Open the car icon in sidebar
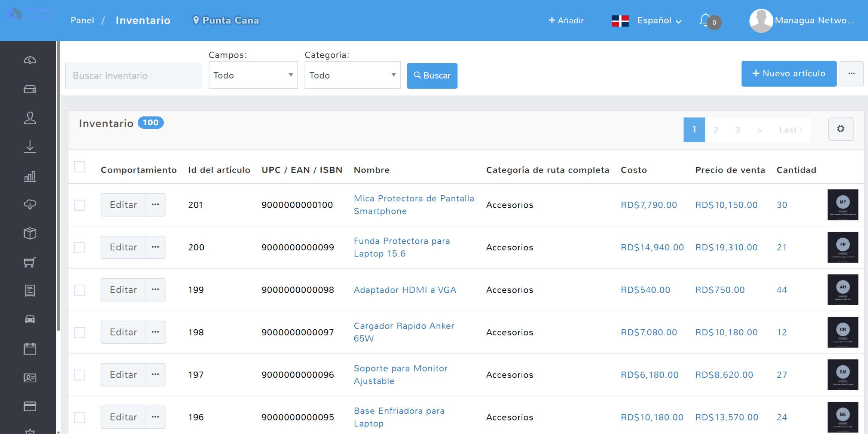Image resolution: width=868 pixels, height=434 pixels. 30,319
